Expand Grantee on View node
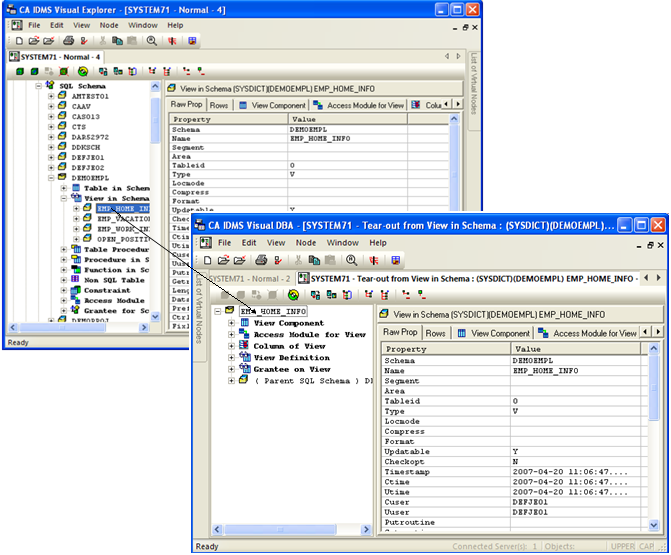The width and height of the screenshot is (671, 555). pos(231,369)
